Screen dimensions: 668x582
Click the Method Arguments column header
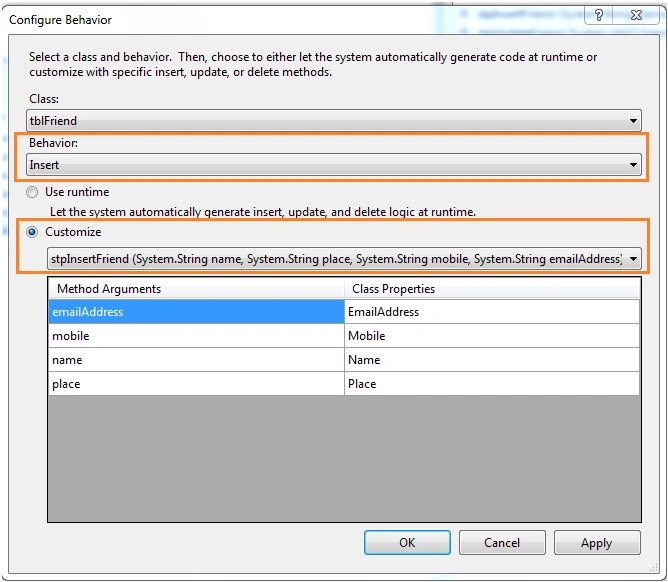tap(196, 288)
